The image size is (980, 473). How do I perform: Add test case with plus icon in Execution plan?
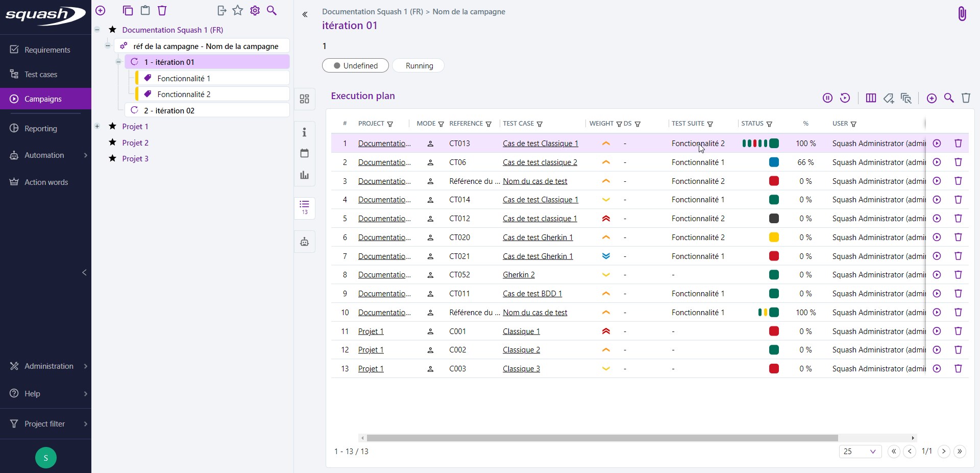[932, 98]
